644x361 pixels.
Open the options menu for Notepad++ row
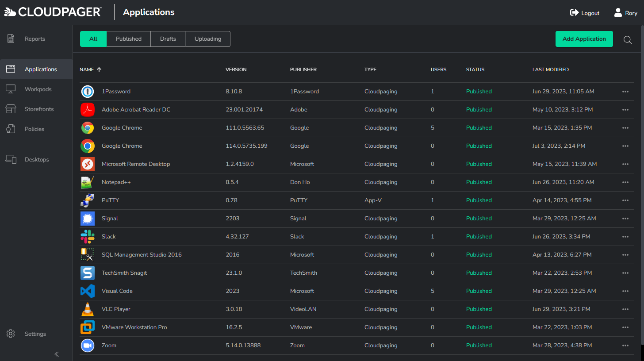(x=625, y=182)
